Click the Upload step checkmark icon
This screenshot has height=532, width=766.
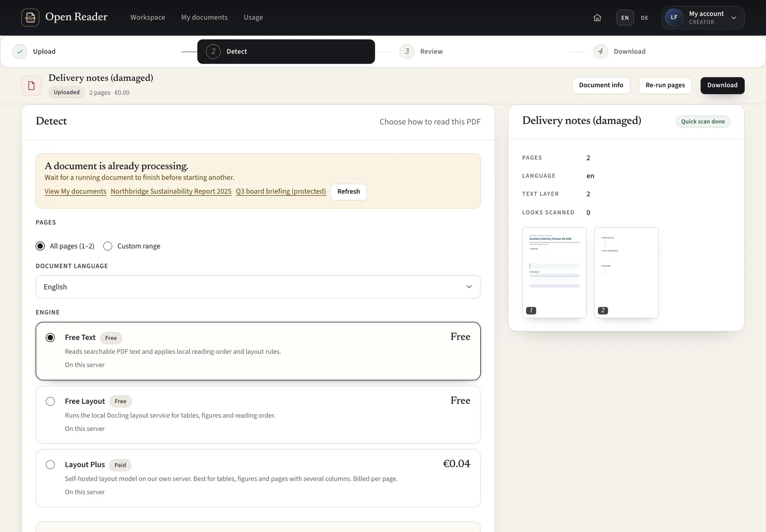pyautogui.click(x=20, y=51)
